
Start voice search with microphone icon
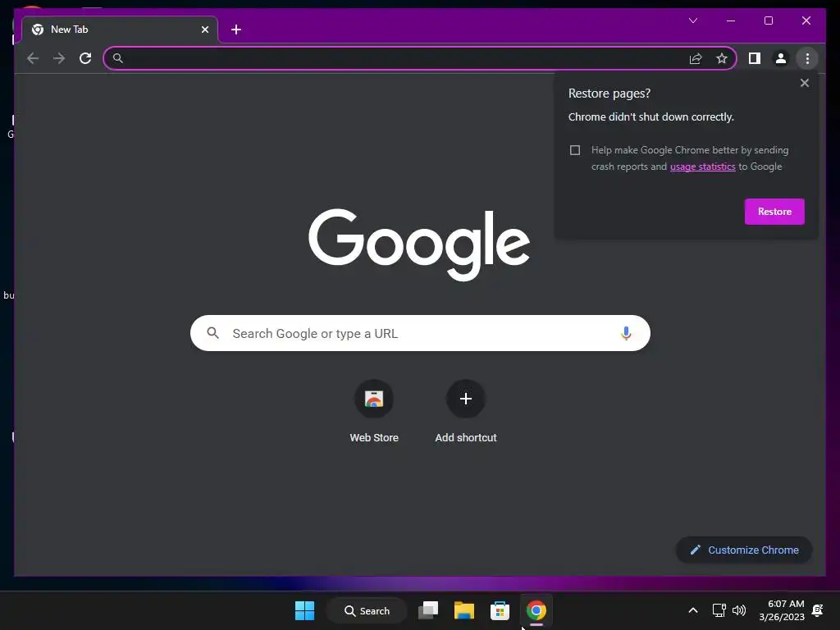coord(626,333)
